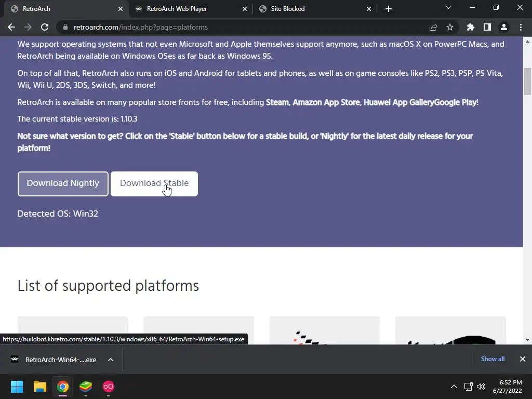The width and height of the screenshot is (532, 399).
Task: Reload the RetroArch page
Action: pyautogui.click(x=45, y=27)
